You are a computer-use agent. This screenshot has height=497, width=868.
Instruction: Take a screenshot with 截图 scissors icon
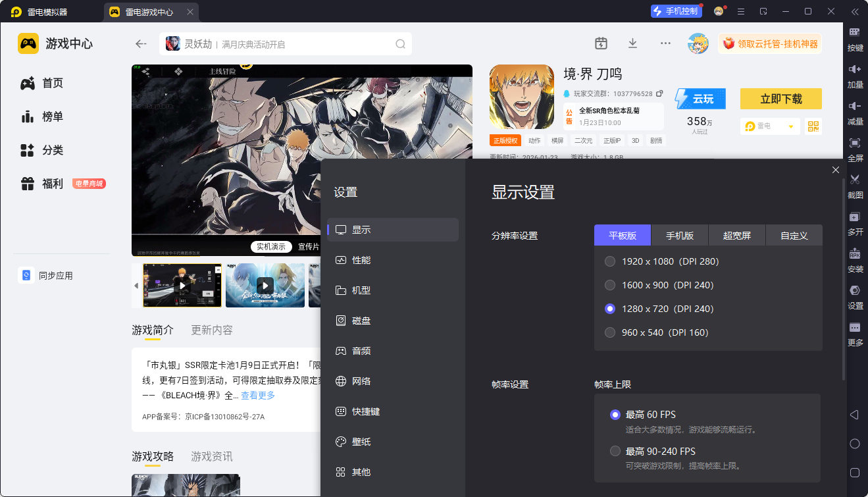[855, 180]
